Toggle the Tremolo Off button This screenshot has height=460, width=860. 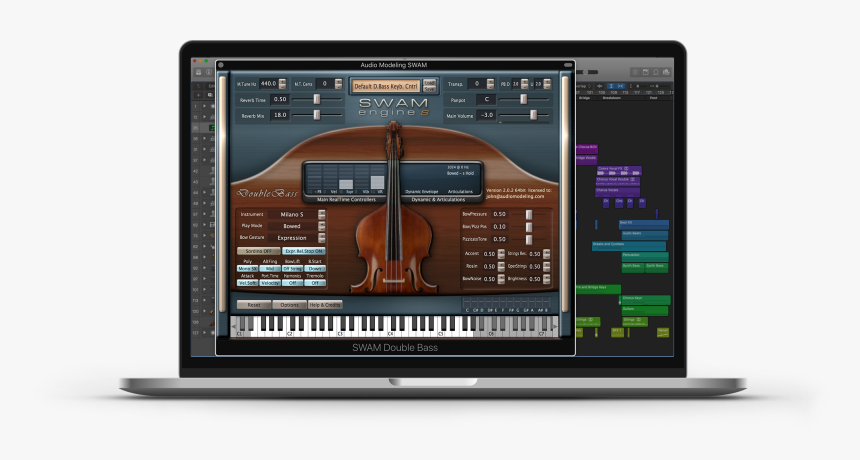(315, 283)
